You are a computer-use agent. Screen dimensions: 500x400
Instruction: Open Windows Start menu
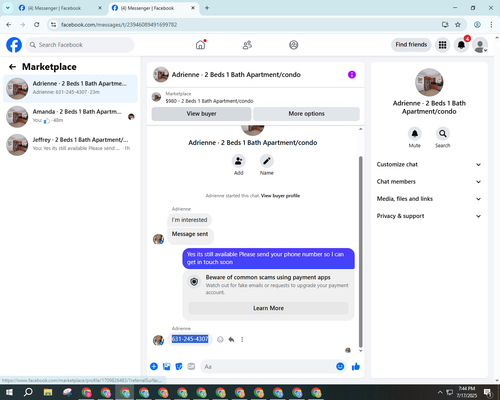(x=9, y=392)
